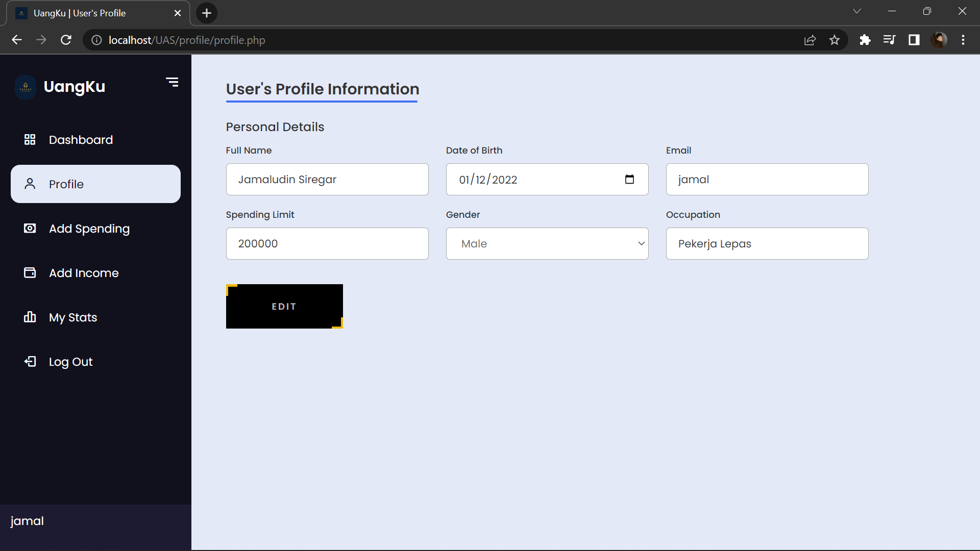980x551 pixels.
Task: Click the browser profile avatar
Action: point(939,40)
